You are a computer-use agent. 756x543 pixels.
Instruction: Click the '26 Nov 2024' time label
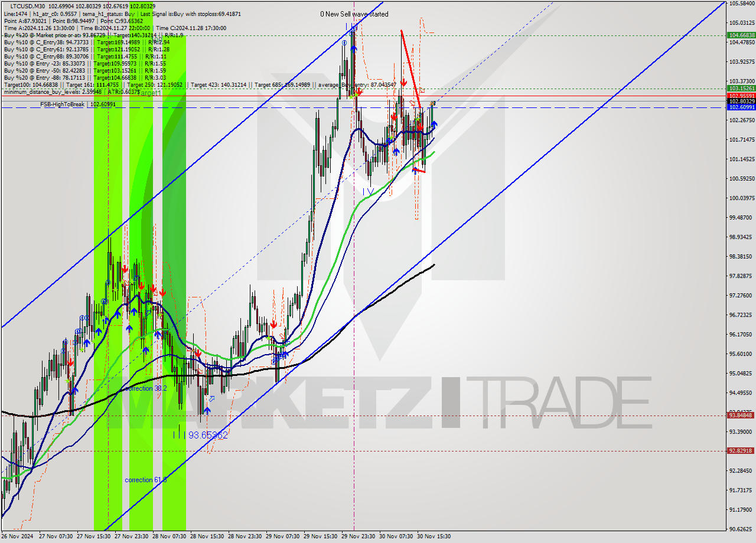click(18, 537)
